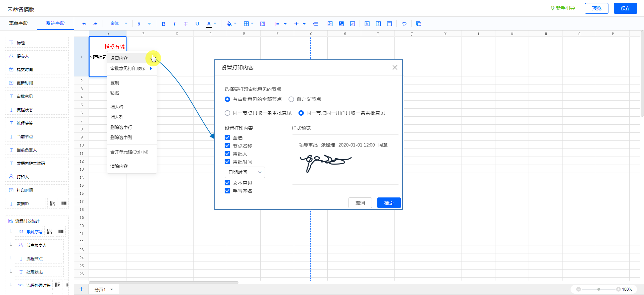The image size is (644, 295).
Task: Uncheck the 节点名称 checkbox
Action: coord(227,146)
